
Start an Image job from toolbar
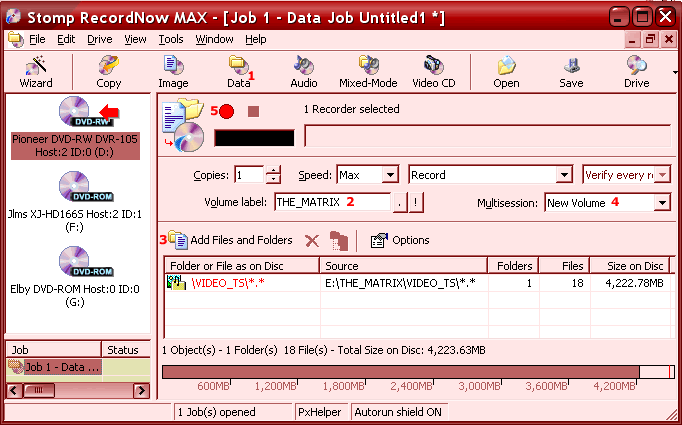173,72
